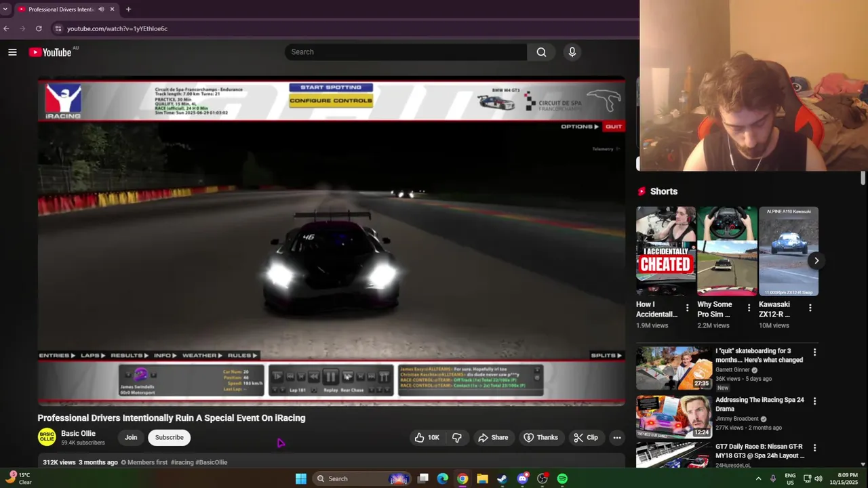Open the Kawasaki ZX12-R short thumbnail
The image size is (868, 488).
[x=789, y=251]
